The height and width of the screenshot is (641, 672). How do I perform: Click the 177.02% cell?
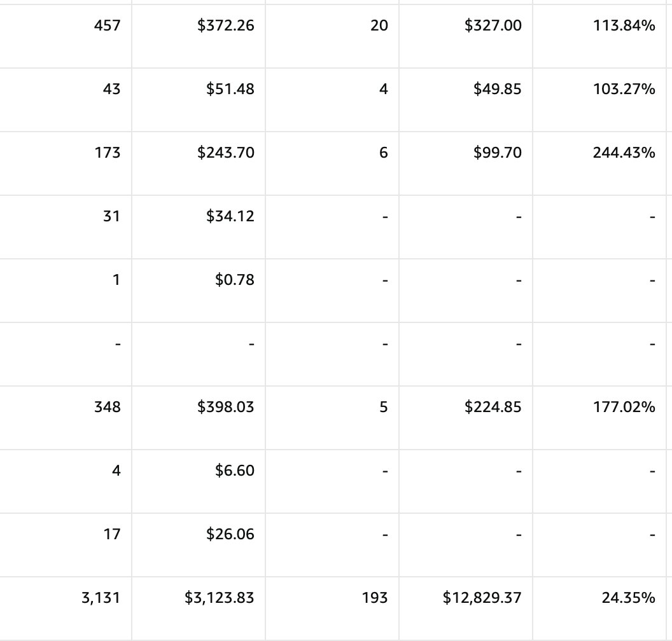tap(599, 418)
